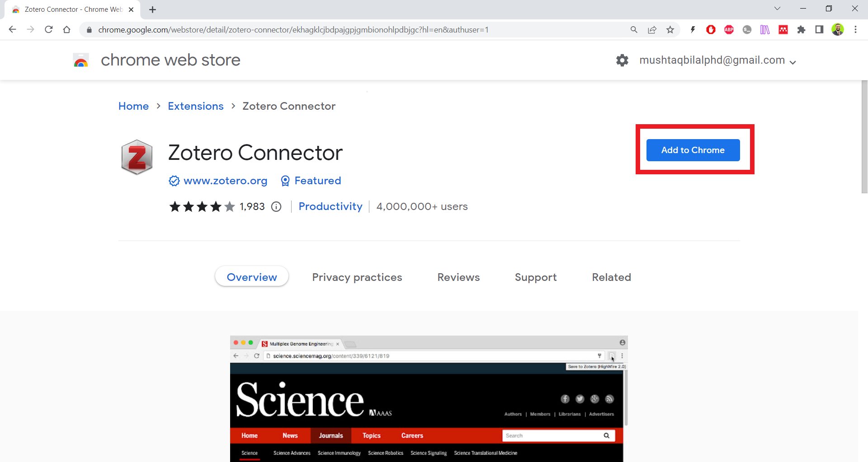Click the Science website preview screenshot
Screen dimensions: 868x462
click(x=429, y=399)
